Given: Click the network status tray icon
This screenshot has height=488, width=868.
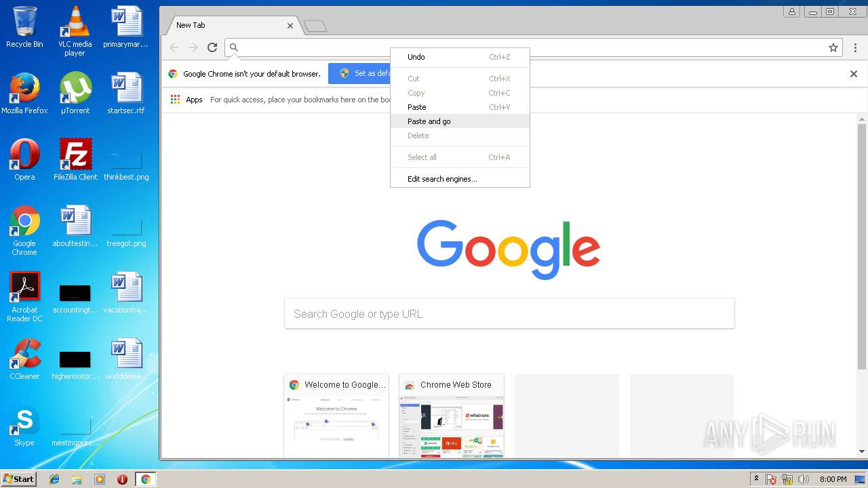Looking at the screenshot, I should pyautogui.click(x=788, y=479).
